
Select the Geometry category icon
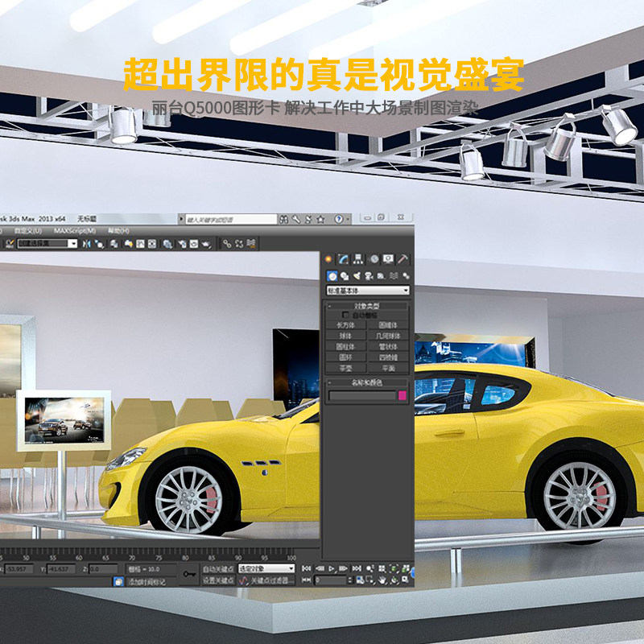pyautogui.click(x=332, y=276)
